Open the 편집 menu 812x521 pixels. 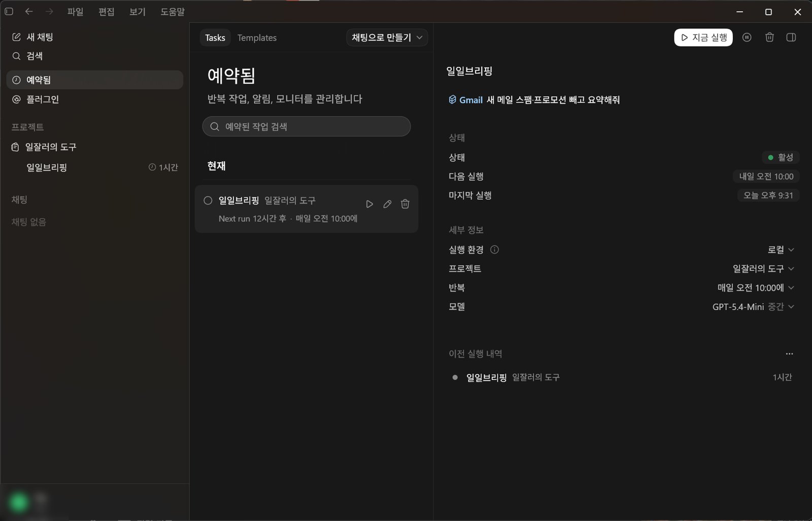point(106,12)
